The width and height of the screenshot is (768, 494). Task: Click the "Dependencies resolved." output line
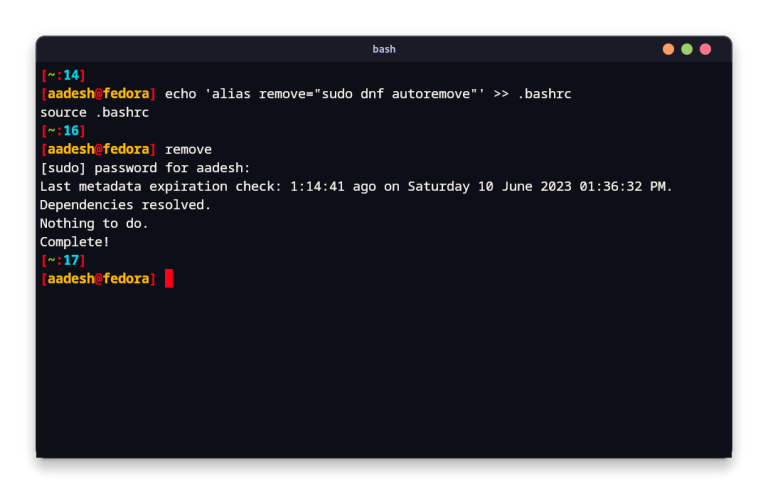tap(125, 205)
